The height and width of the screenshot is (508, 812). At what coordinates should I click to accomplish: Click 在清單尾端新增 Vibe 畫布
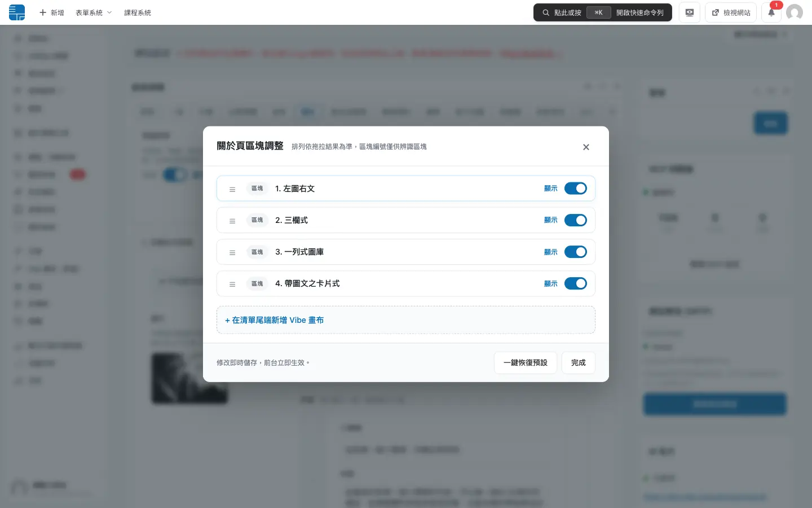(x=406, y=320)
